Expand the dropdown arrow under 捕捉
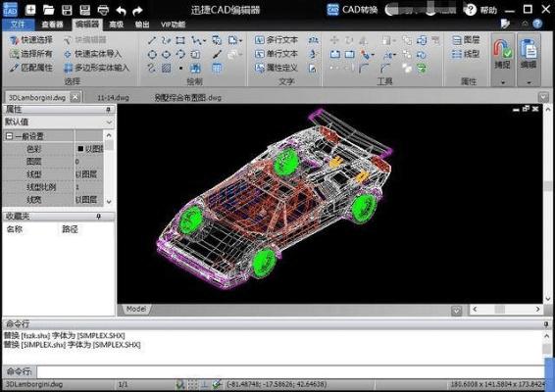This screenshot has height=392, width=555. (x=503, y=82)
